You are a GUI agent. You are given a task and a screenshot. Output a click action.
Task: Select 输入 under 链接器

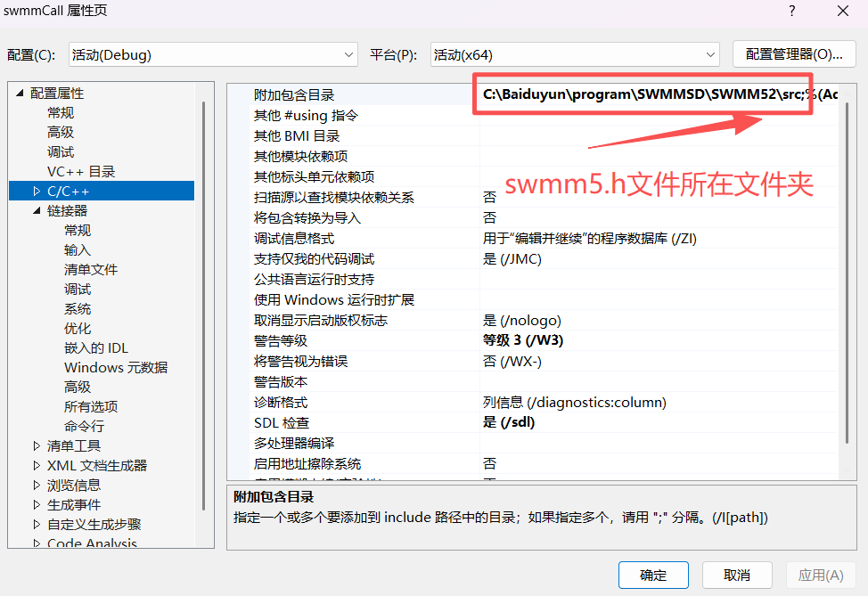click(77, 249)
